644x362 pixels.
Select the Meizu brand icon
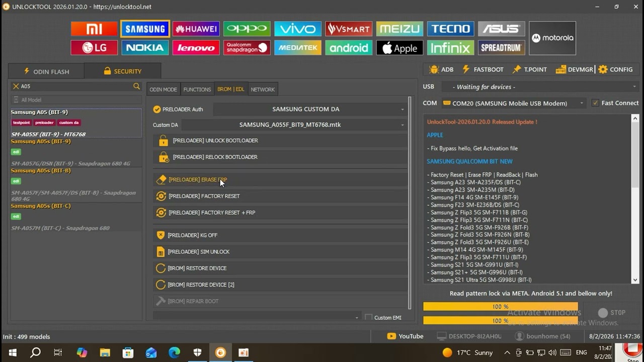tap(399, 29)
